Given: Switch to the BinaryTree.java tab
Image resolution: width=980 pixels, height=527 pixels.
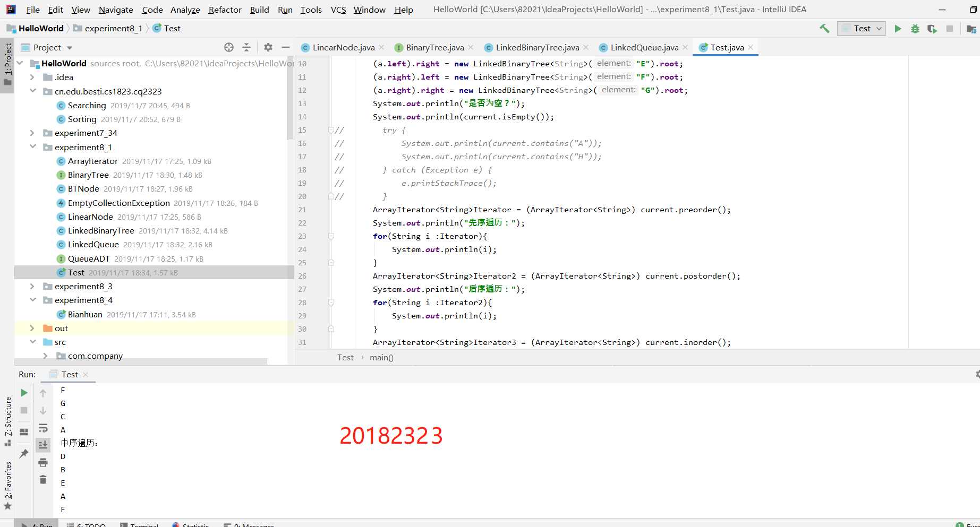Looking at the screenshot, I should [x=434, y=47].
